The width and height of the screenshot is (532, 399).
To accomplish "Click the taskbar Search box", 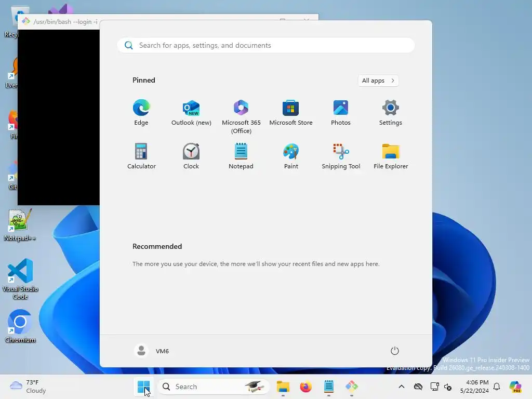I will [x=214, y=387].
